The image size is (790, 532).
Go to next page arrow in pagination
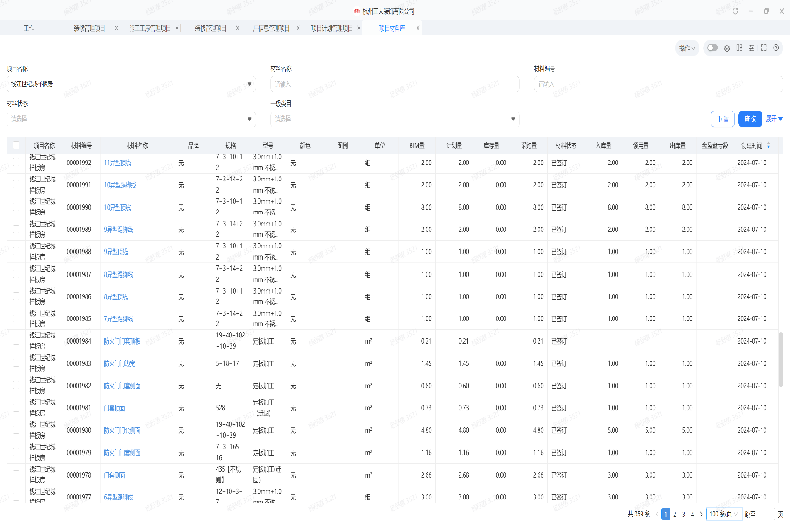pyautogui.click(x=701, y=514)
